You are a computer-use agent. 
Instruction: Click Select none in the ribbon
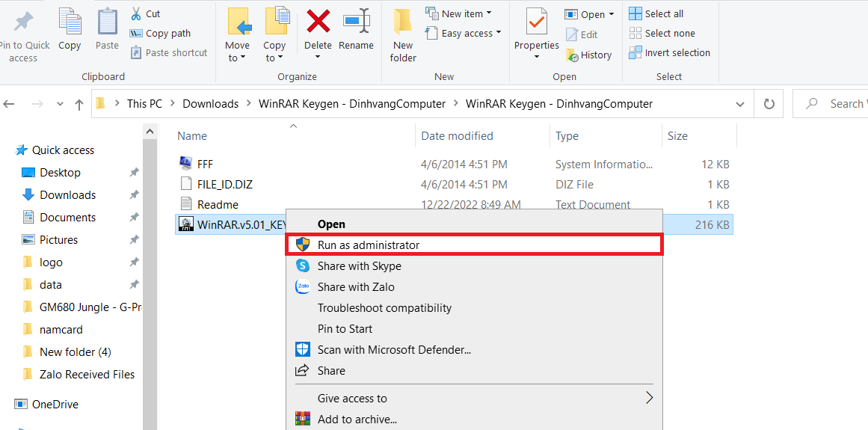click(x=662, y=33)
